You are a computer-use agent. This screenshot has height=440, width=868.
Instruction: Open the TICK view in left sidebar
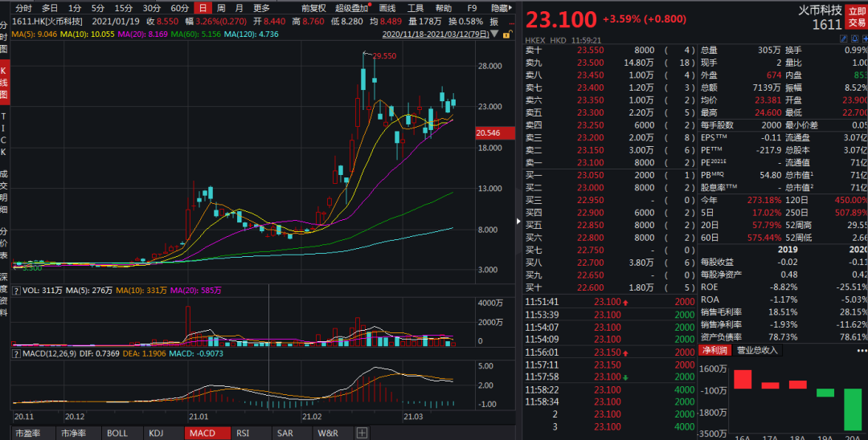[x=4, y=129]
